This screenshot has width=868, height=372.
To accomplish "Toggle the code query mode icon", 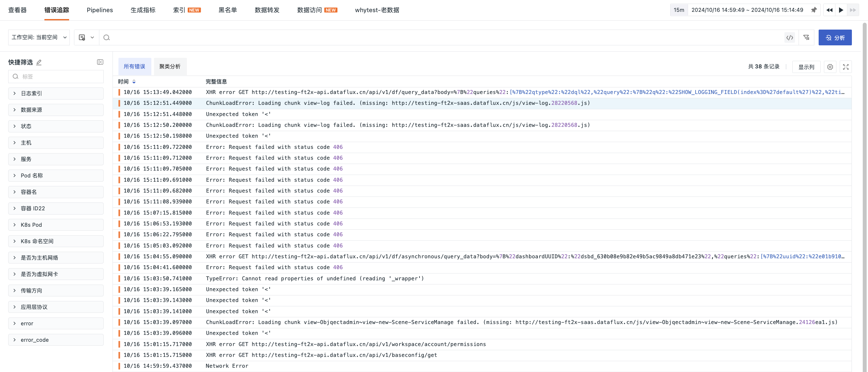I will click(789, 37).
